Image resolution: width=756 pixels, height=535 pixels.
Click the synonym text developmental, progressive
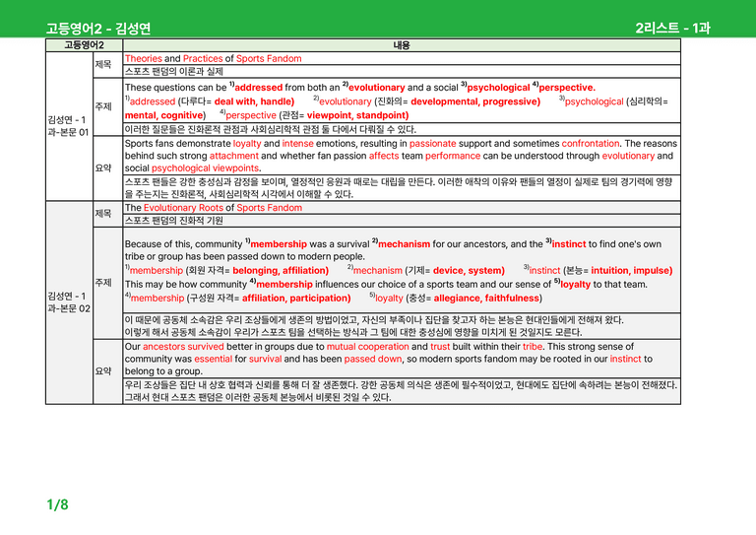pos(474,101)
